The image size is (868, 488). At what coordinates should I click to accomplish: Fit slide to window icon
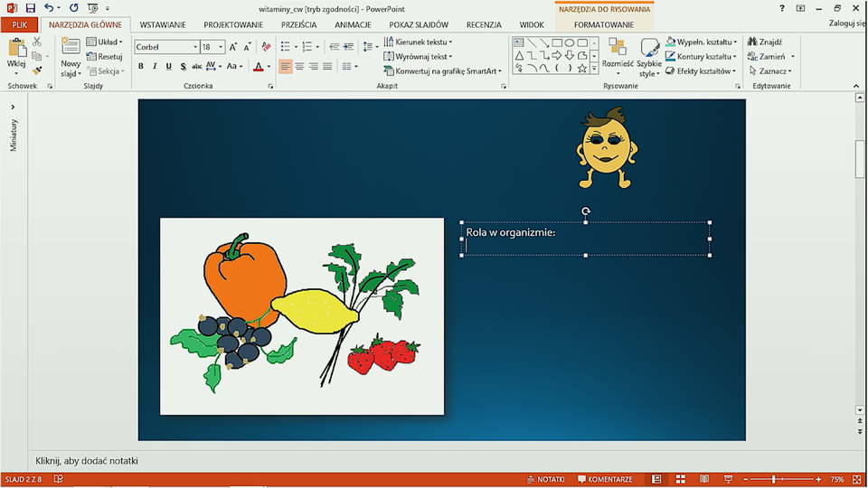(855, 479)
